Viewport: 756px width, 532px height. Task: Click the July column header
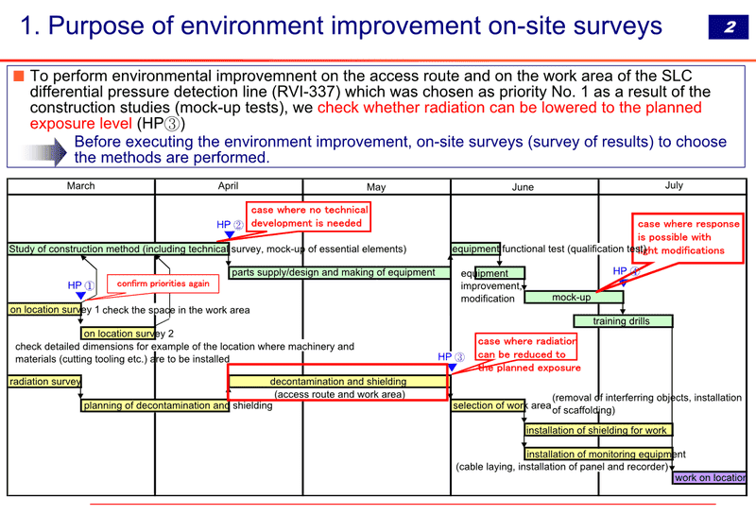click(x=673, y=186)
